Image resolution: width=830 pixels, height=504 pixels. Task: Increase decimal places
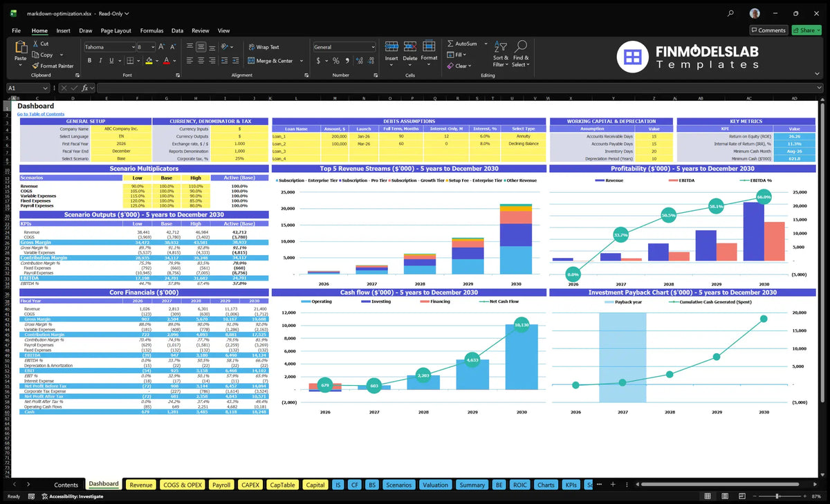358,61
